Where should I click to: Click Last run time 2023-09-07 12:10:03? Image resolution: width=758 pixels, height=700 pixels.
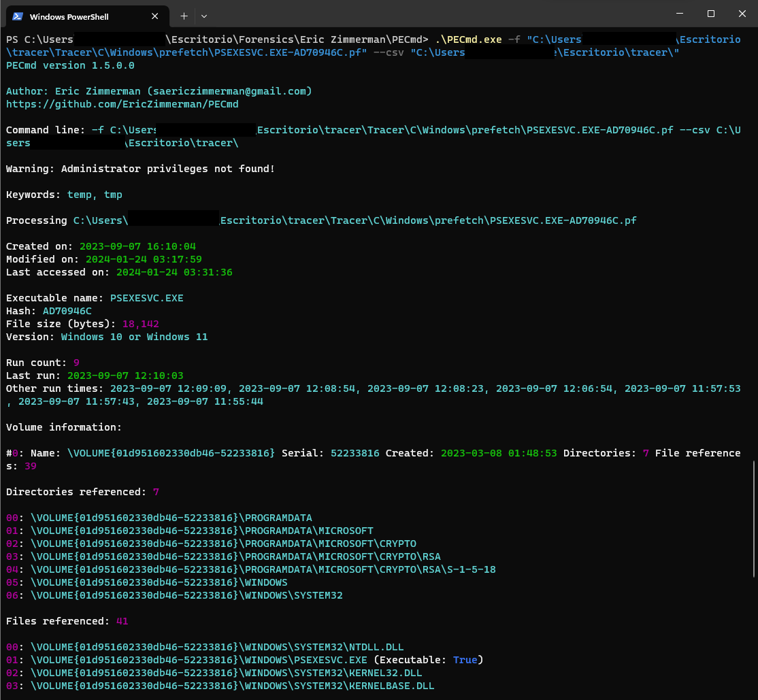tap(125, 376)
